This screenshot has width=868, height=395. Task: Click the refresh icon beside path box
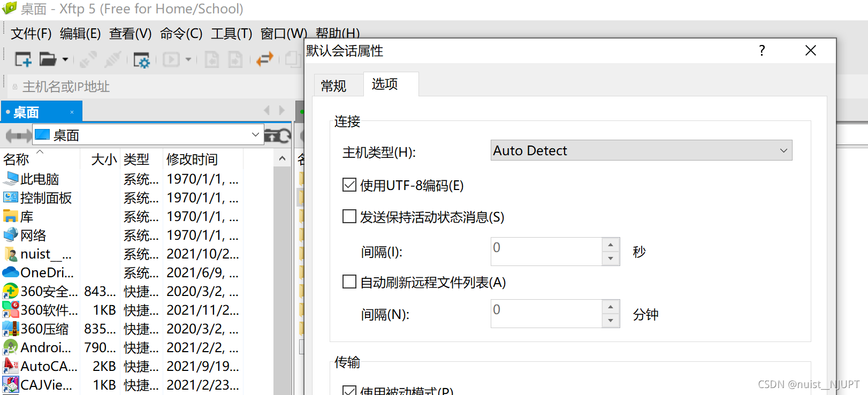[x=285, y=136]
